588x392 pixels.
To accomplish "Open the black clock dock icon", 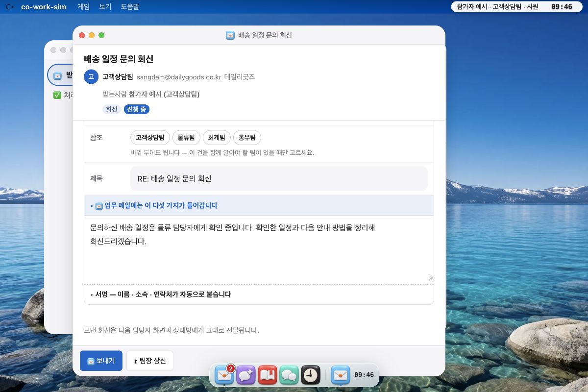I will (311, 376).
